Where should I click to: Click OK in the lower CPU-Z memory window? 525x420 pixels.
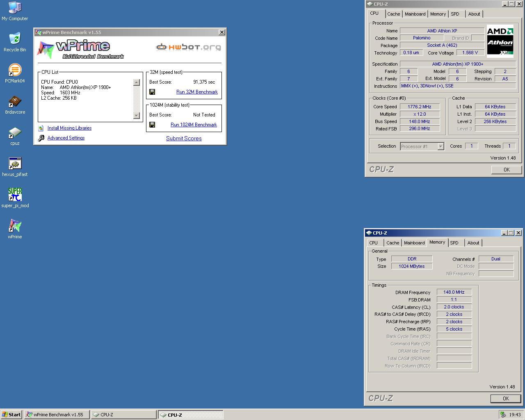click(506, 399)
